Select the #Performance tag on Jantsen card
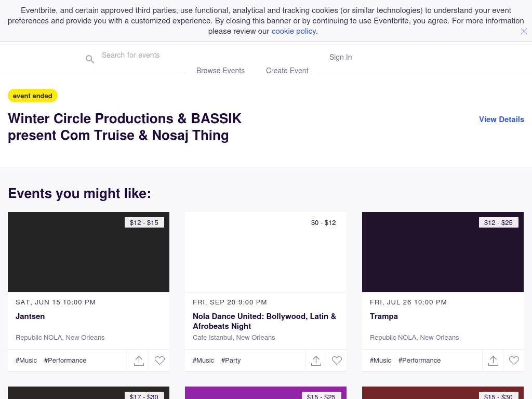532x399 pixels. [65, 361]
